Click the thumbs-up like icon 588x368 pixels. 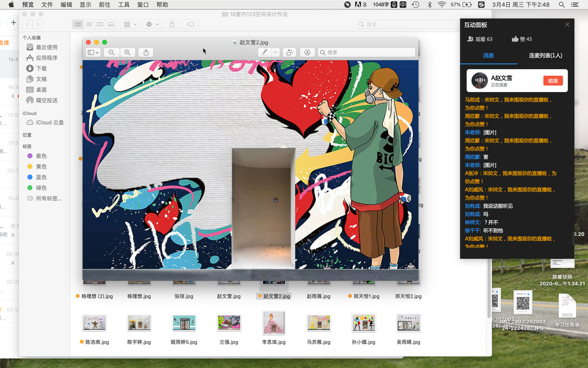coord(515,39)
